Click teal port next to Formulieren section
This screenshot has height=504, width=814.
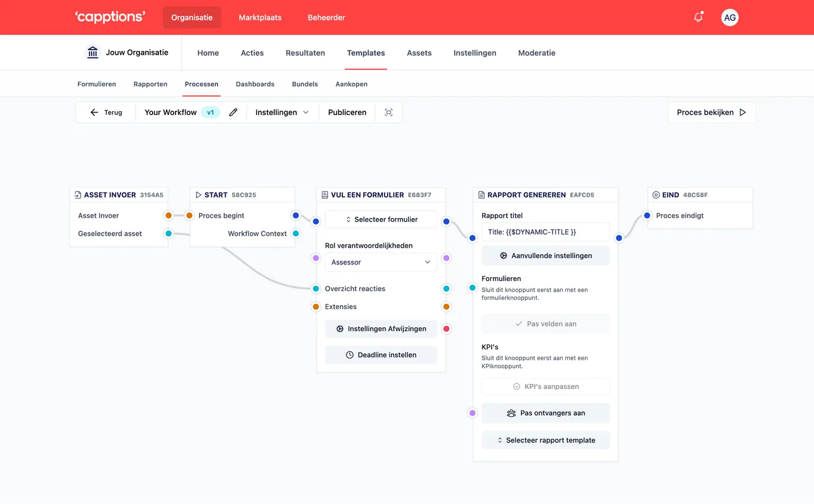[x=473, y=288]
